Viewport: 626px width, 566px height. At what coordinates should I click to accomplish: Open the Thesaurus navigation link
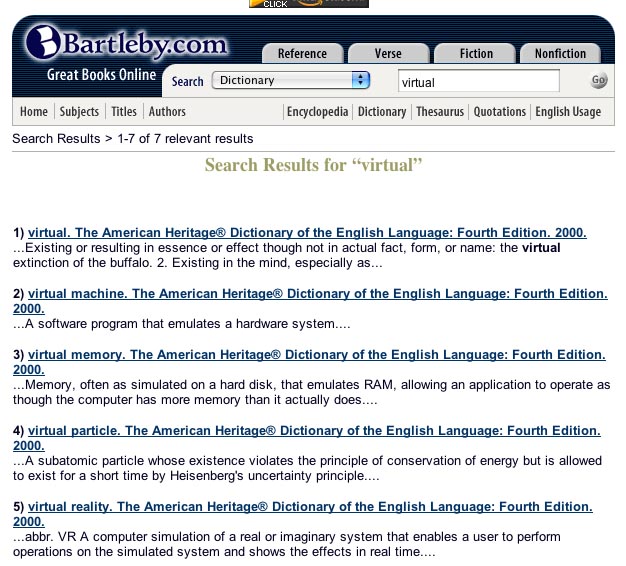coord(440,111)
